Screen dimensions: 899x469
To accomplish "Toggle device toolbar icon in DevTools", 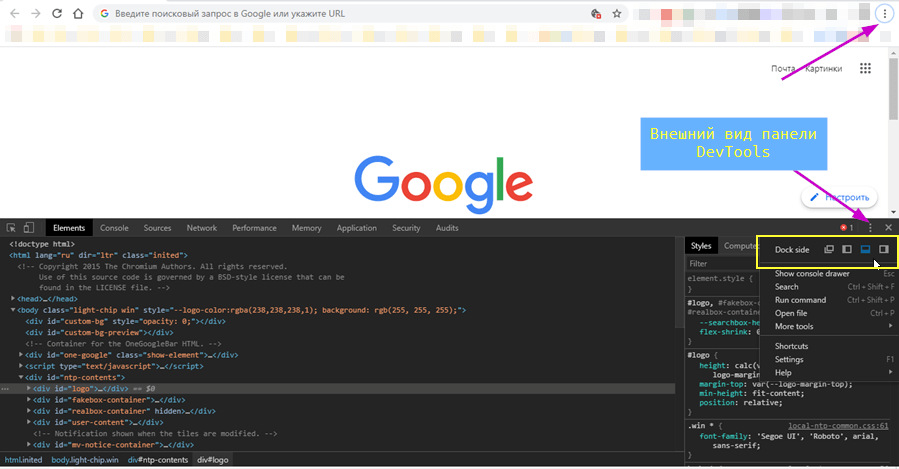I will coord(29,228).
